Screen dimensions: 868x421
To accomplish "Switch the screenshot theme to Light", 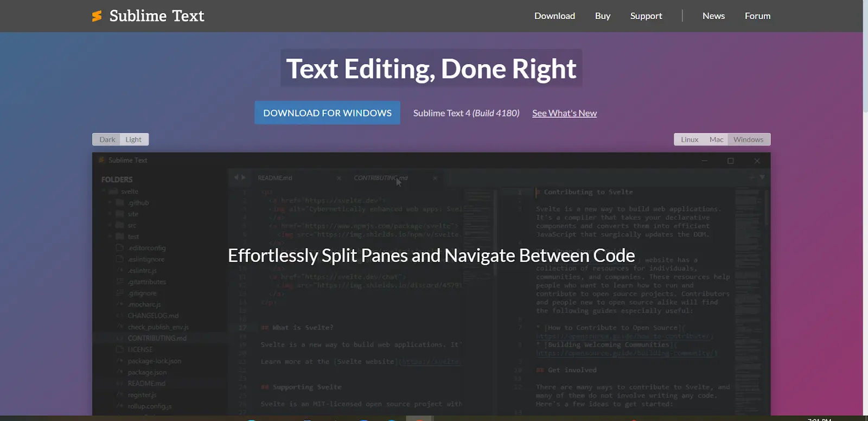I will pos(133,139).
